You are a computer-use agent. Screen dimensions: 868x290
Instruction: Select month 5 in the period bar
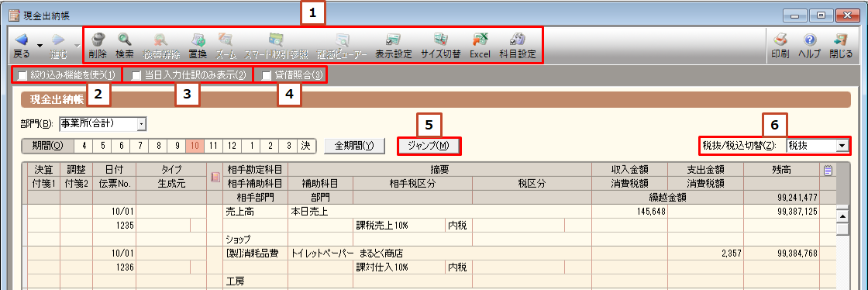pos(102,146)
